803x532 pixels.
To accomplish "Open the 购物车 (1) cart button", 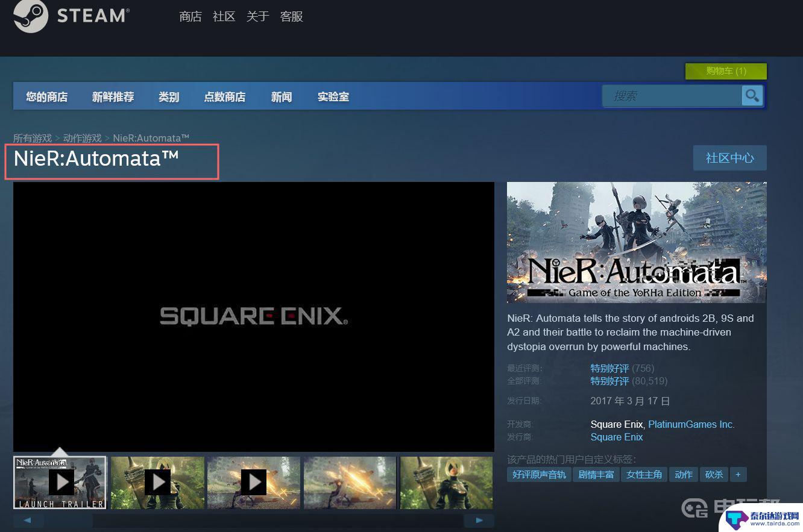I will pos(726,71).
